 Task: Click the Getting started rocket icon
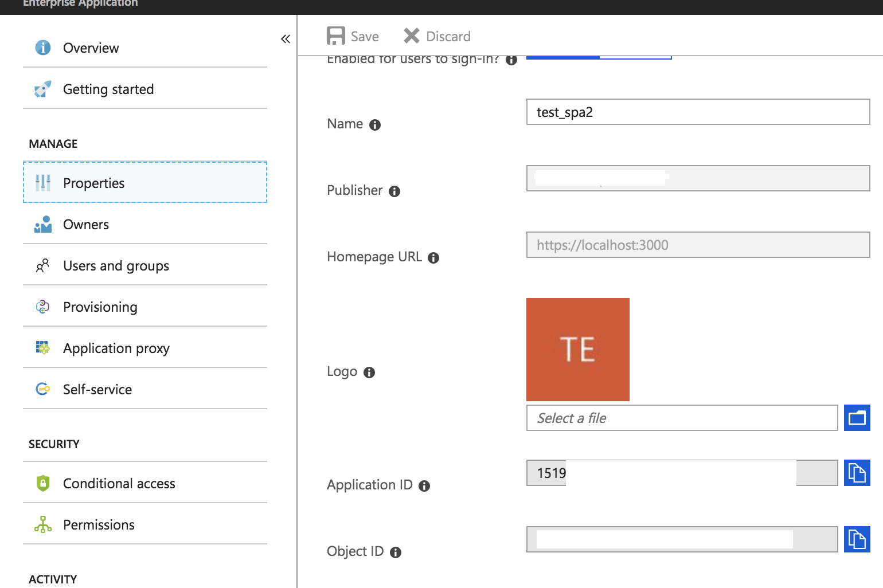(43, 89)
